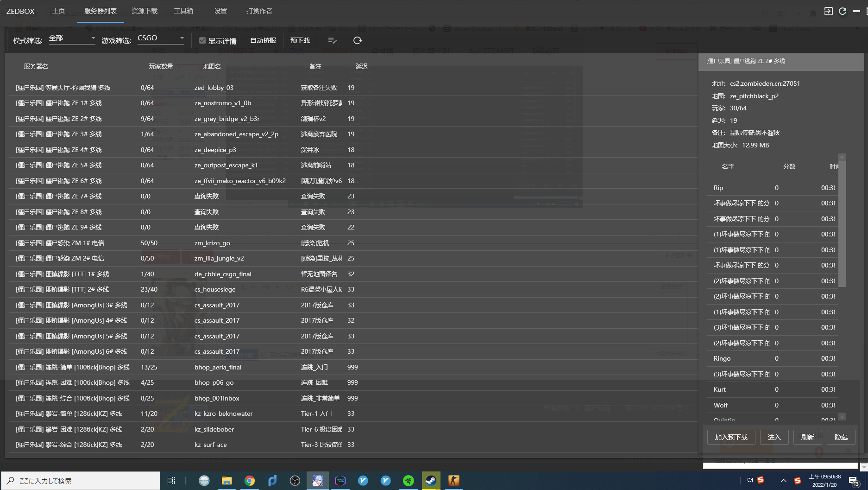Click the Sogou input tray icon
Viewport: 868px width, 490px height.
[797, 481]
